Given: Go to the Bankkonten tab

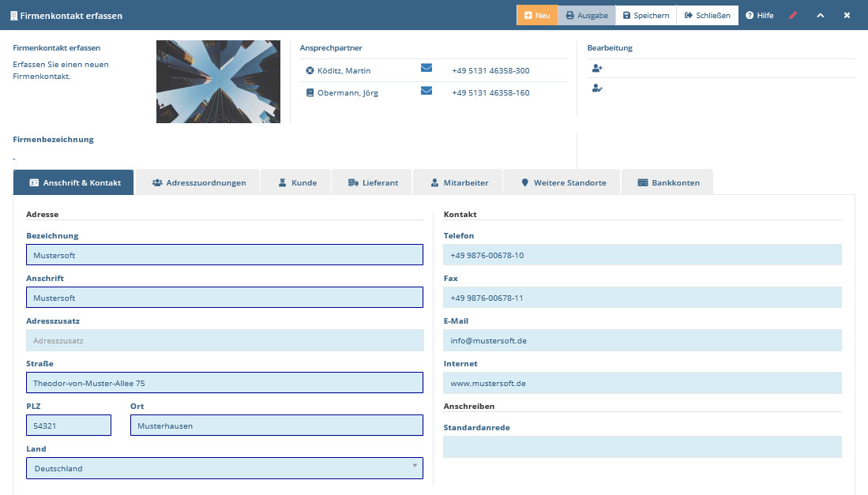Looking at the screenshot, I should coord(667,182).
